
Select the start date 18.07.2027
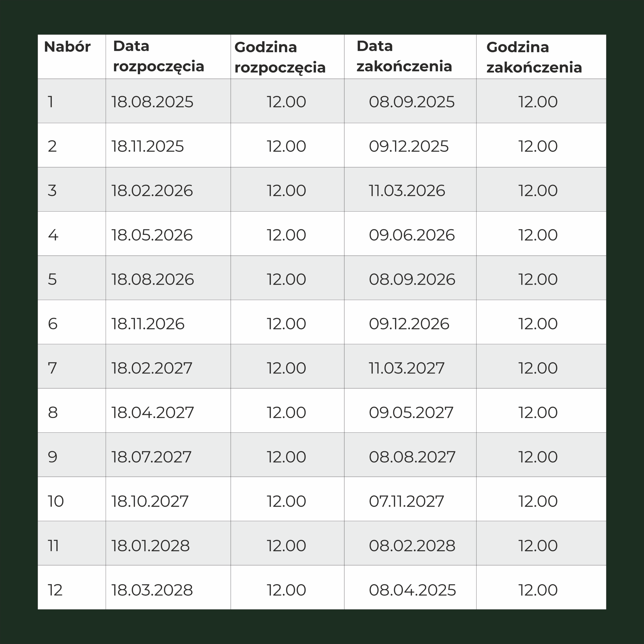coord(151,457)
